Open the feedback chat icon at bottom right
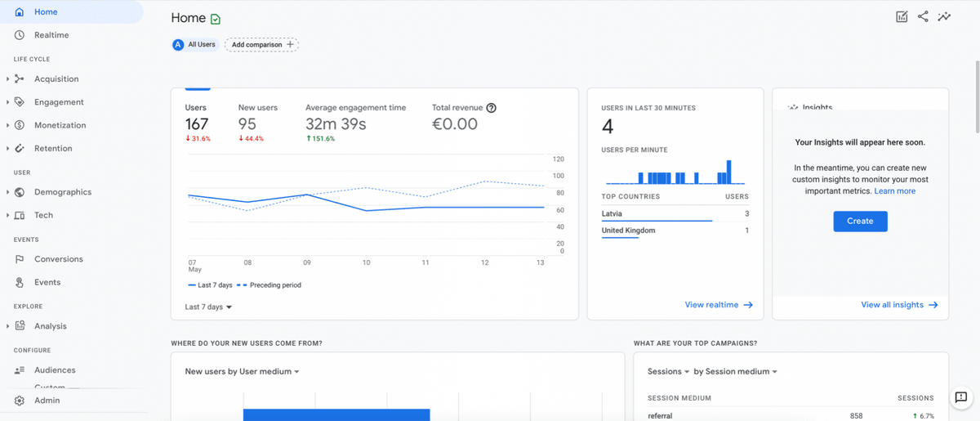The image size is (980, 421). (x=961, y=397)
